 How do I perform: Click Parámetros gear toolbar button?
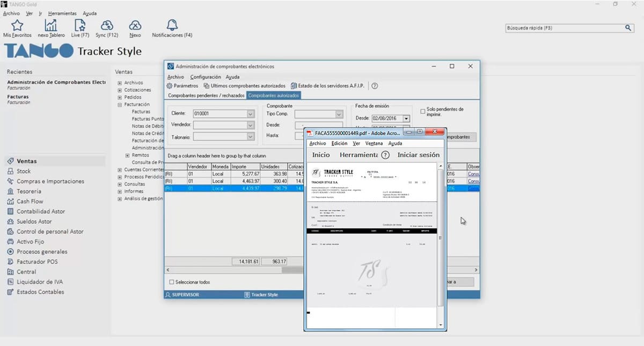182,86
